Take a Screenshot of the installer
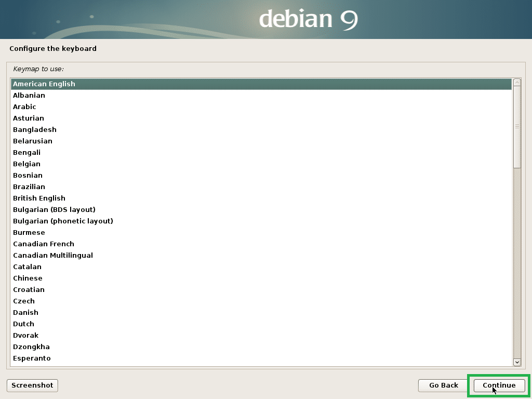The width and height of the screenshot is (532, 399). click(x=32, y=385)
